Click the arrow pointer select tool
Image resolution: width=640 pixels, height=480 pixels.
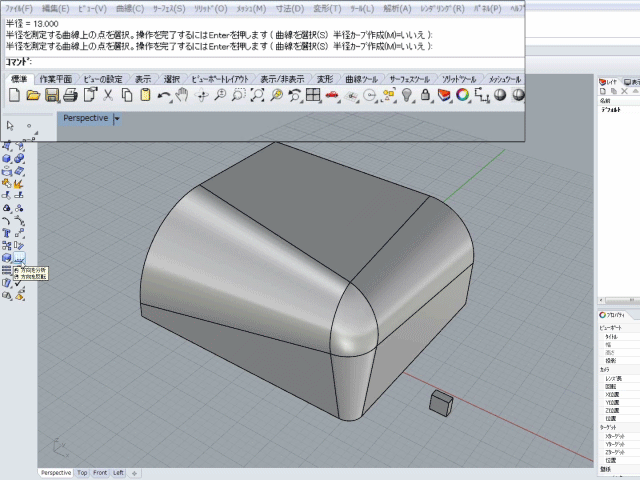(10, 125)
